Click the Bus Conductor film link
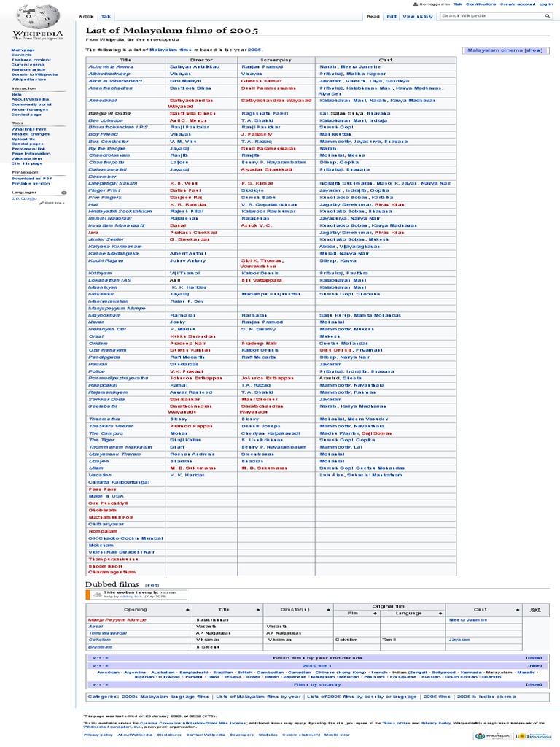 (x=108, y=142)
